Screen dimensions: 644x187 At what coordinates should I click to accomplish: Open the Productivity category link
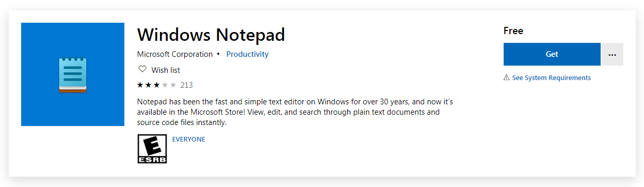click(247, 54)
